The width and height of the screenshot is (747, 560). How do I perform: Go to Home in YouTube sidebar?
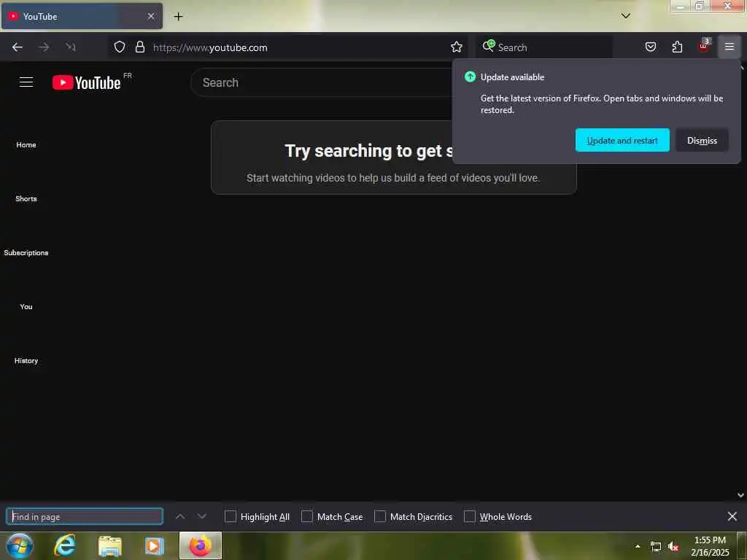pos(26,145)
